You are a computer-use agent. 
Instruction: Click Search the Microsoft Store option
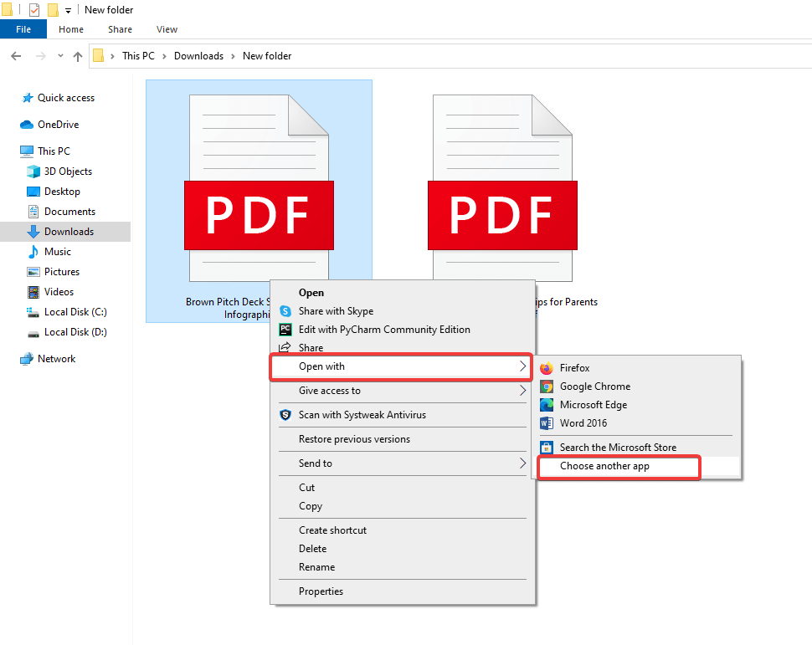pos(617,448)
